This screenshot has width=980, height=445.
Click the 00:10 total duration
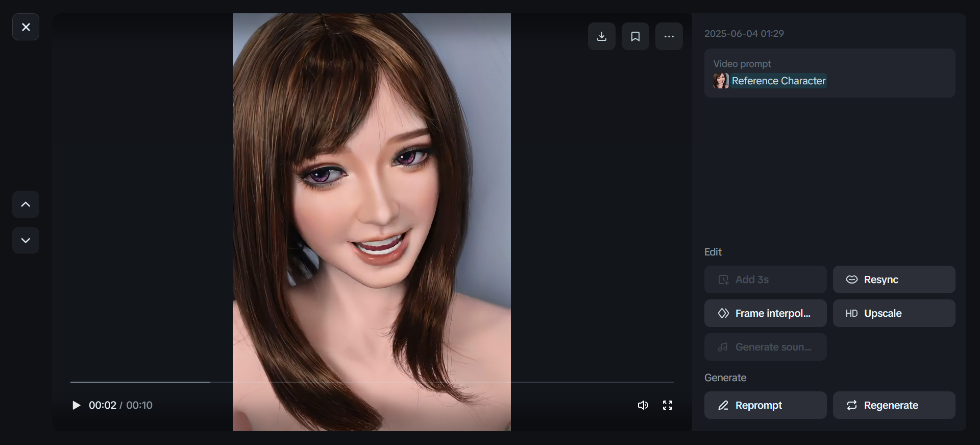click(x=139, y=405)
